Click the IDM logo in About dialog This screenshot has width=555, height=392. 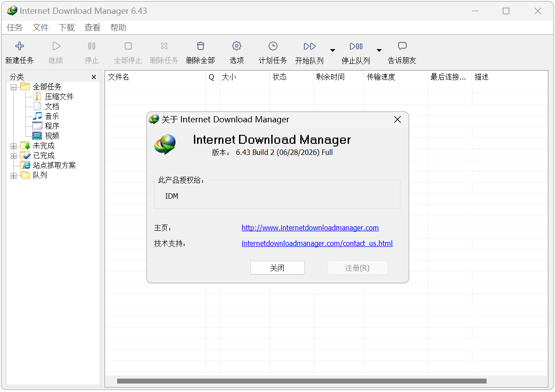(165, 145)
